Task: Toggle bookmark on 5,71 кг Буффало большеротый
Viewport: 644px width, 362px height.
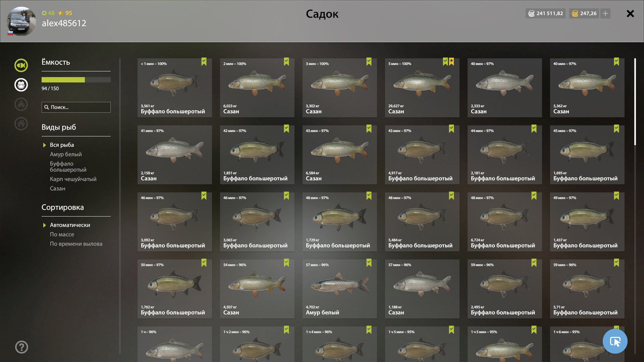Action: click(616, 263)
